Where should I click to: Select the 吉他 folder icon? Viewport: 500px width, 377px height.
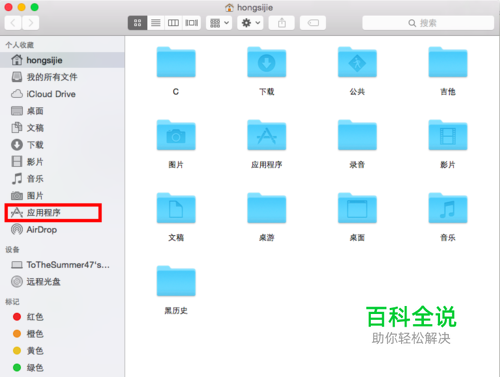(448, 62)
